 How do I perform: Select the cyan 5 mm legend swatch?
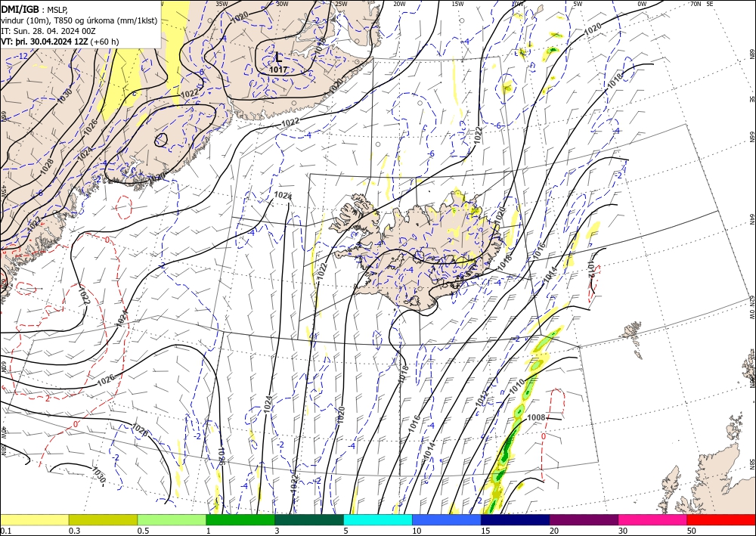[378, 519]
